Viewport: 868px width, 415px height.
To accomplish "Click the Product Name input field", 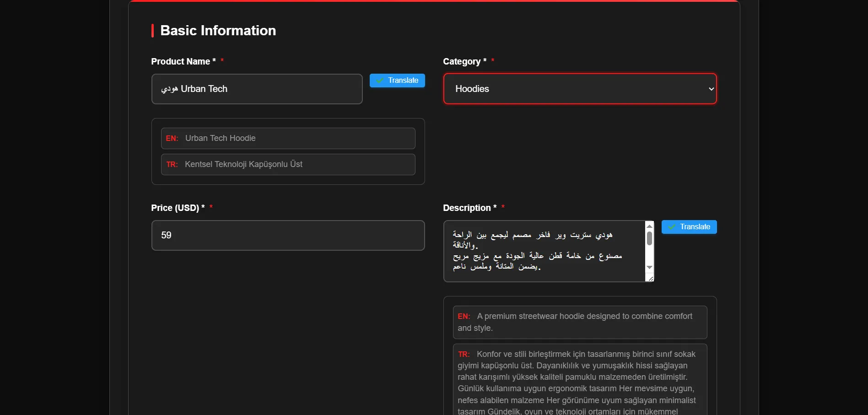I will click(257, 89).
